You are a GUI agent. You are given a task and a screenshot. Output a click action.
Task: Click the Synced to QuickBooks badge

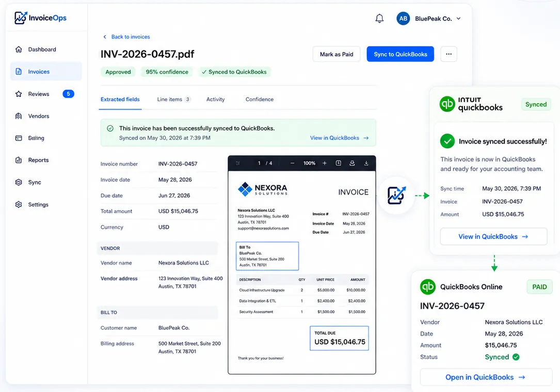234,72
